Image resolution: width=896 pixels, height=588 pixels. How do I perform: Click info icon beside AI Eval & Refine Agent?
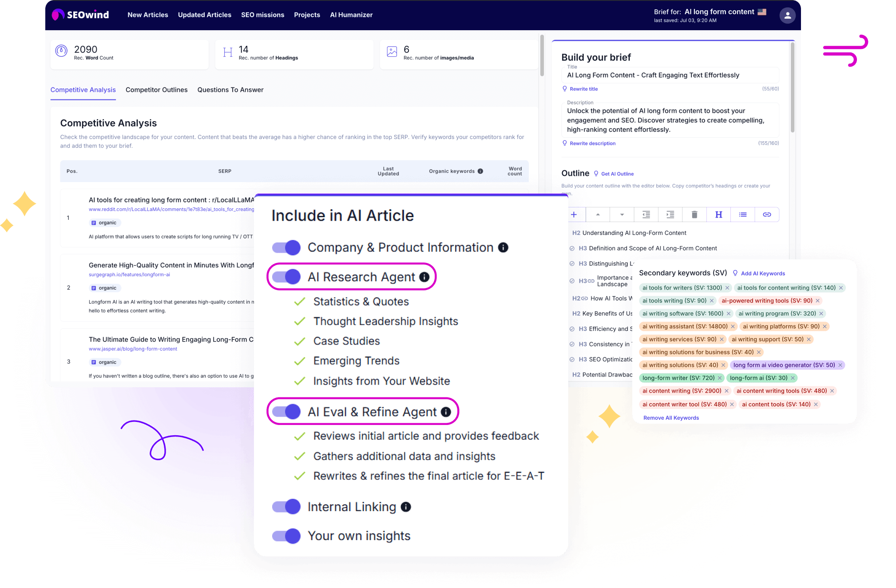click(446, 412)
